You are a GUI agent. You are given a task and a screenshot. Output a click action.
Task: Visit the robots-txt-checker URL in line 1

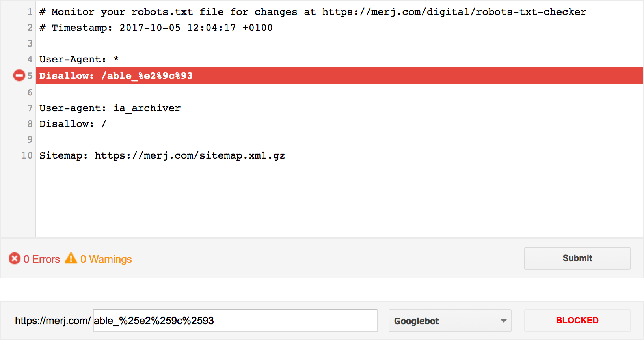453,11
